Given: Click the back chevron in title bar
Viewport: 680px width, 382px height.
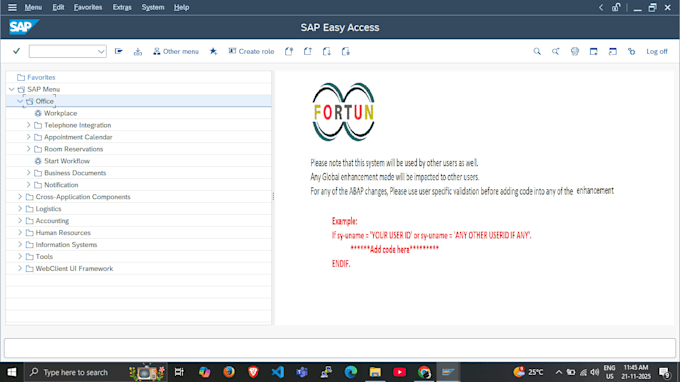Looking at the screenshot, I should (601, 7).
